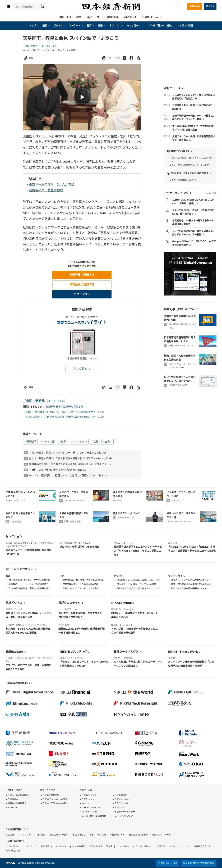
Task: Share on X icon above the video
Action: [124, 58]
